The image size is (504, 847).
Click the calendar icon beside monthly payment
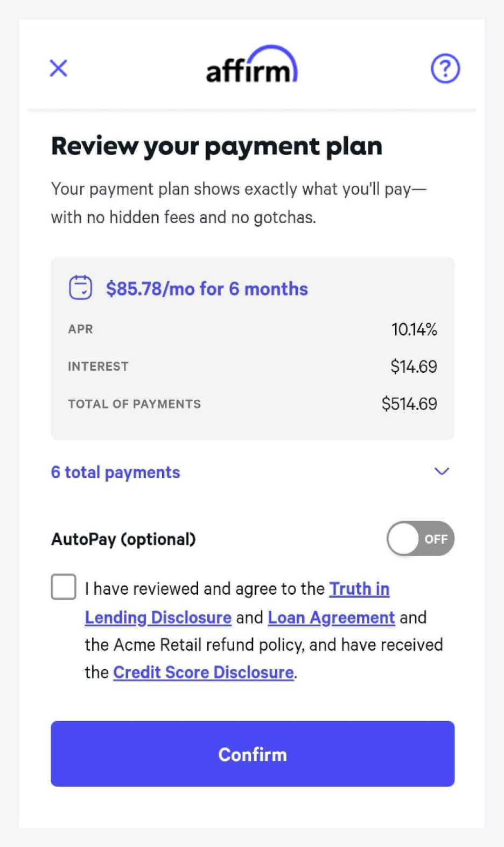pos(80,288)
